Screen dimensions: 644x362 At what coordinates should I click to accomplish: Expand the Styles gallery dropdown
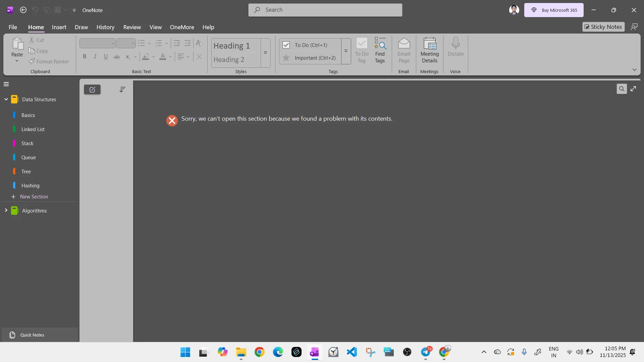265,53
